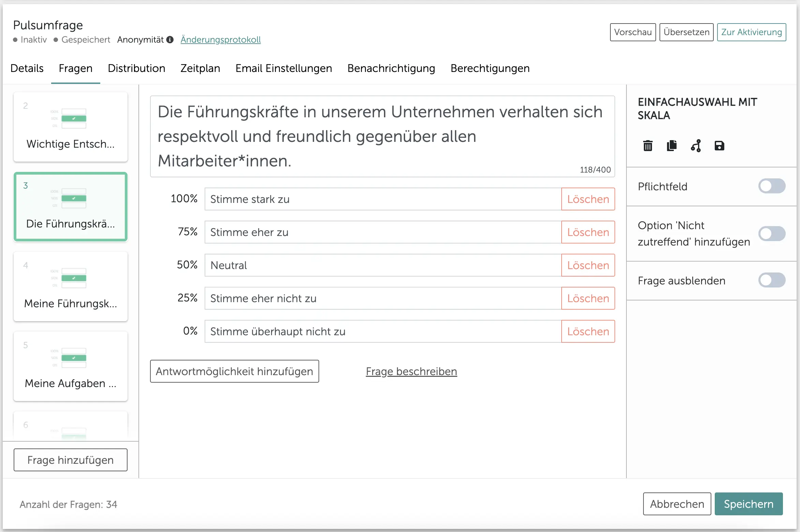This screenshot has width=800, height=532.
Task: Delete Stimme überhaupt nicht zu option
Action: tap(588, 331)
